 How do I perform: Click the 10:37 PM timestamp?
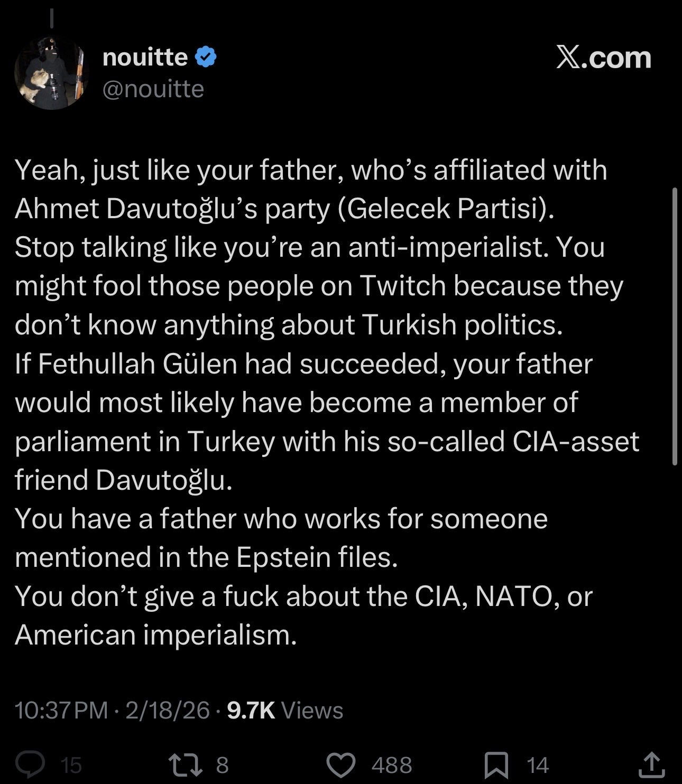(x=61, y=710)
